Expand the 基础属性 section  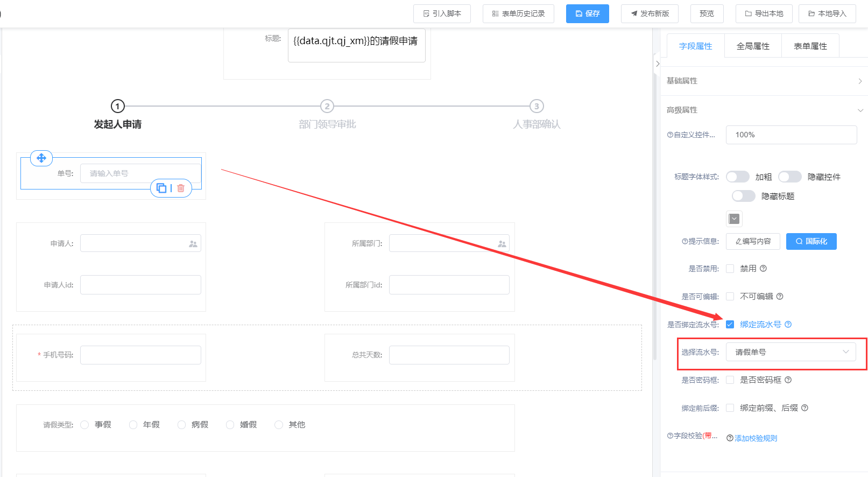click(764, 81)
